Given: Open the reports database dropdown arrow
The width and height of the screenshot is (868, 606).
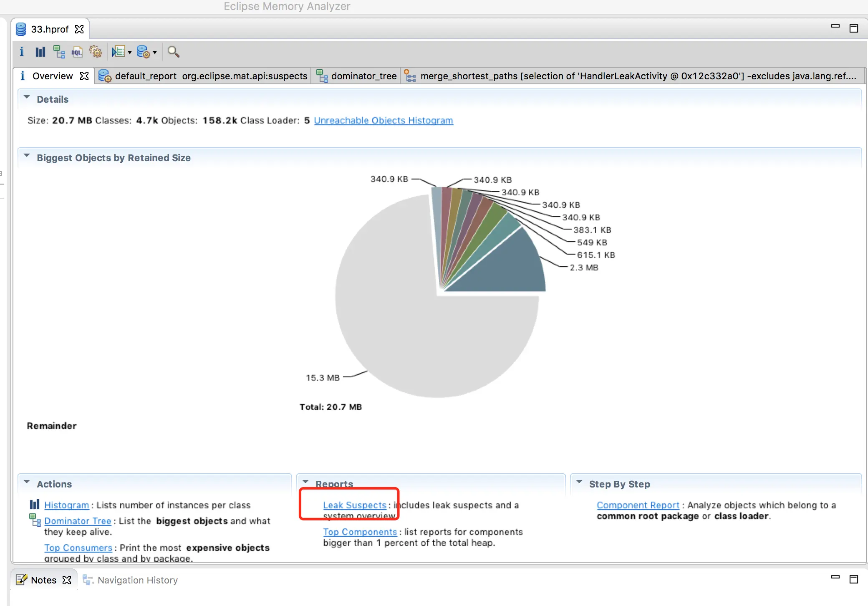Looking at the screenshot, I should click(x=155, y=53).
